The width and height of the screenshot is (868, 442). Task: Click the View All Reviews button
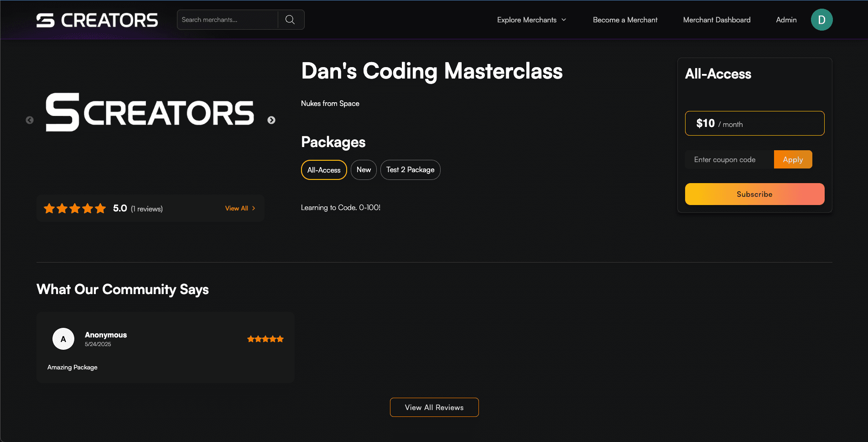click(434, 407)
